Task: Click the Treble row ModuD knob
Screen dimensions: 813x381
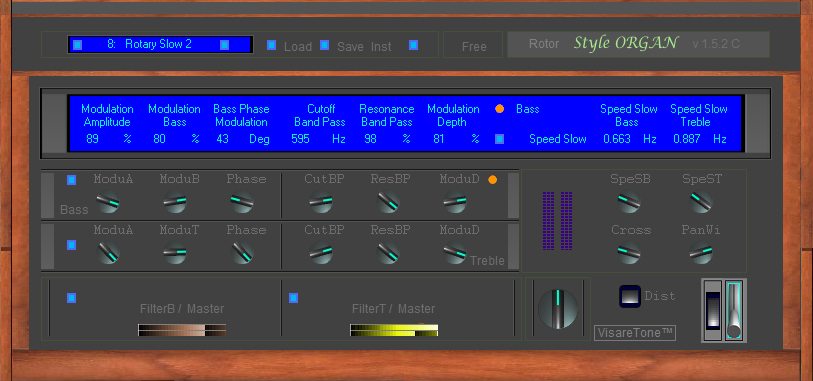Action: click(455, 252)
